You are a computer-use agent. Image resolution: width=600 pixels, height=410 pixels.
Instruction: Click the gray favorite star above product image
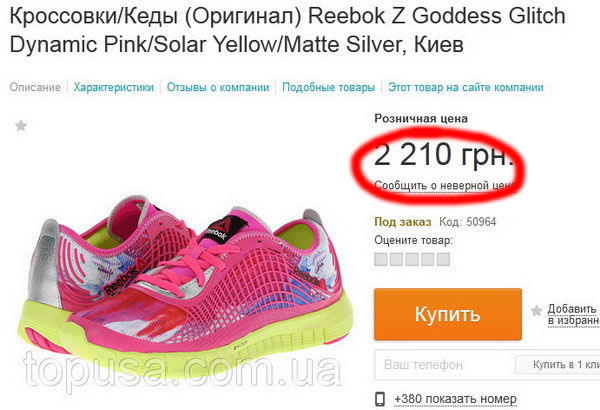coord(21,126)
